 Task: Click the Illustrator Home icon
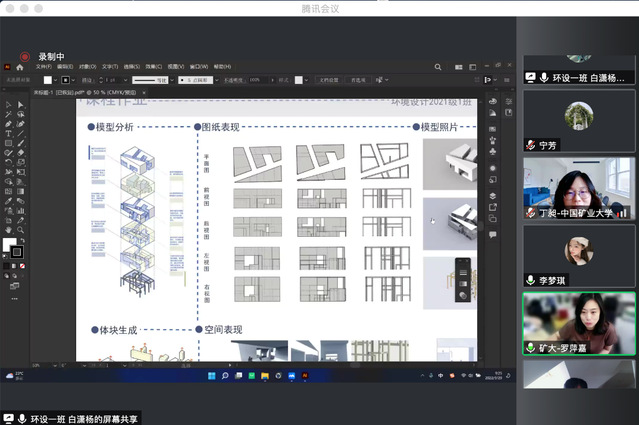(x=18, y=67)
